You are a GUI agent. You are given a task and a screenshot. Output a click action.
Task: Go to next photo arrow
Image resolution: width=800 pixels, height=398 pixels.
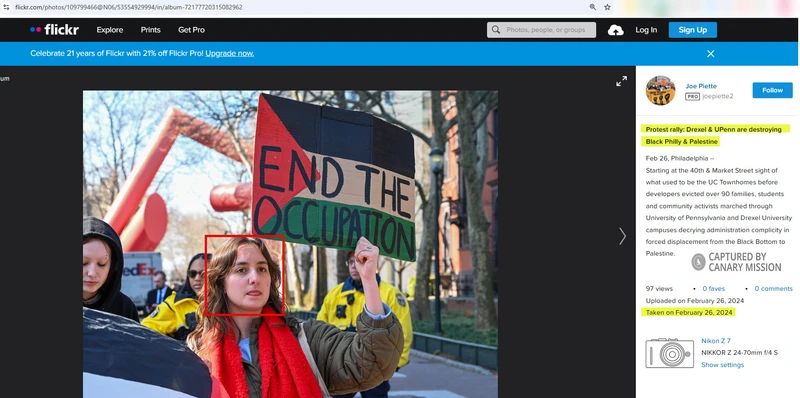tap(622, 236)
